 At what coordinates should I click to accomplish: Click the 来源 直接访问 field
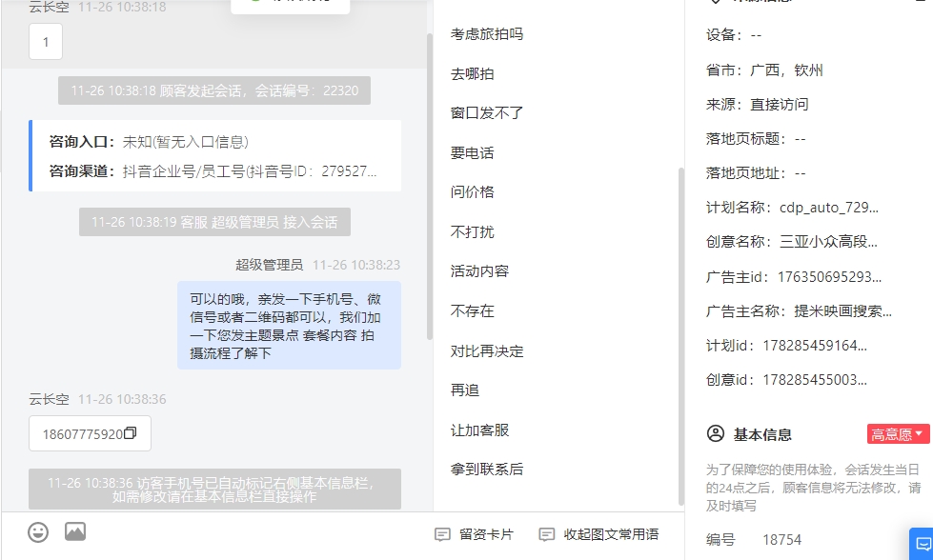[x=757, y=105]
